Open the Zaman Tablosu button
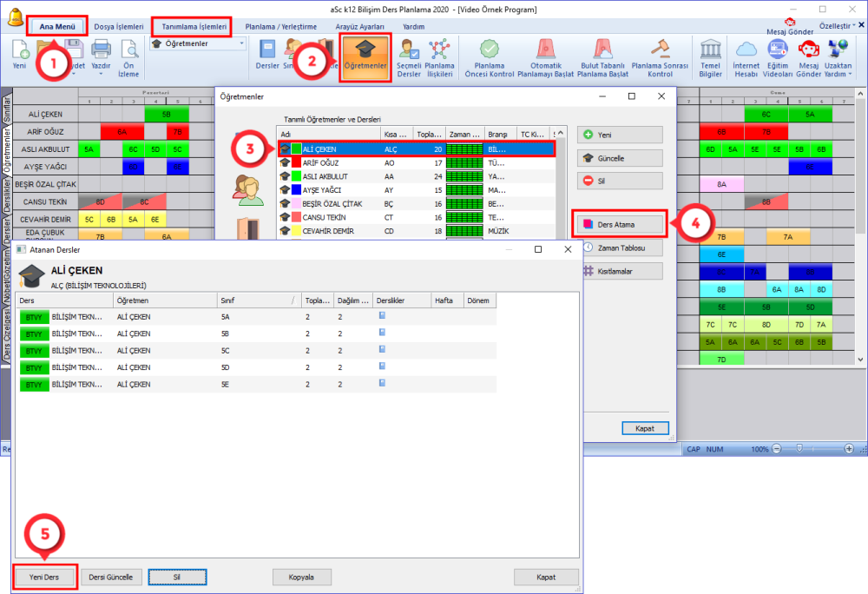 click(623, 247)
